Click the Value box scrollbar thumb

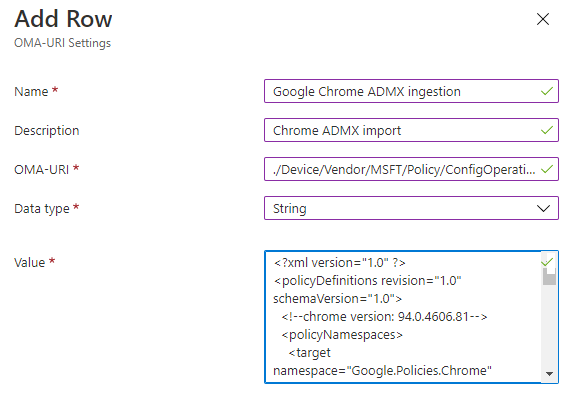click(x=549, y=276)
